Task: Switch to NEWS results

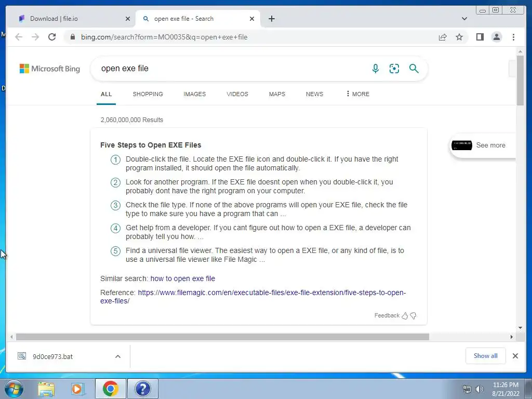Action: pos(314,94)
